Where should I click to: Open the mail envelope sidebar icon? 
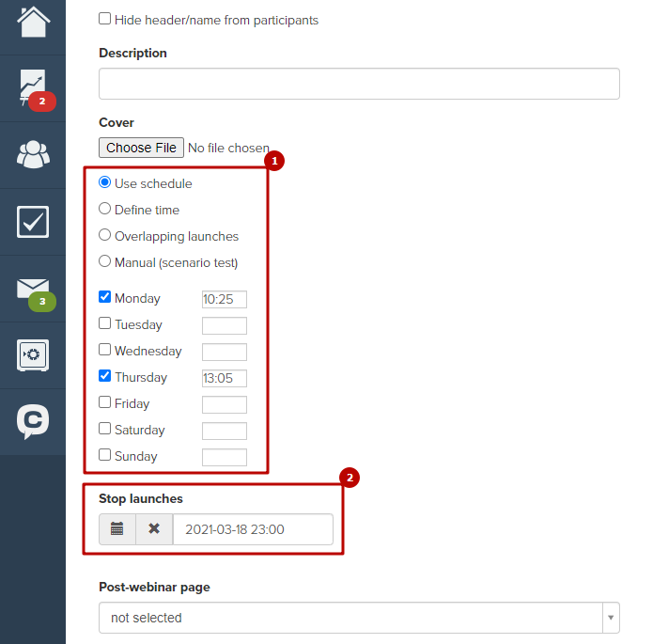[33, 289]
